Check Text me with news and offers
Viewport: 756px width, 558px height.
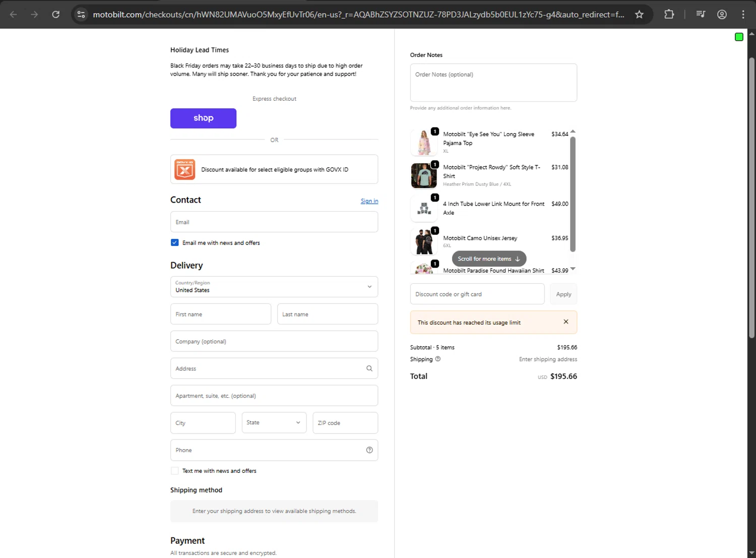pyautogui.click(x=175, y=471)
